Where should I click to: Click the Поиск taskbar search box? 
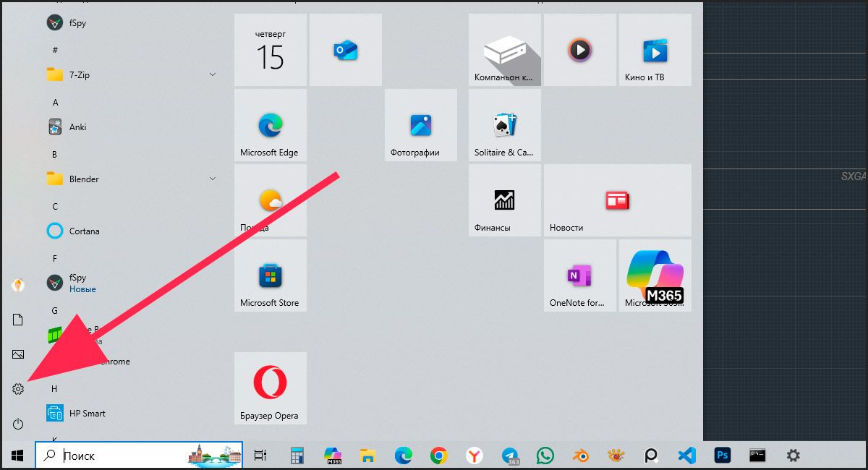(x=139, y=456)
